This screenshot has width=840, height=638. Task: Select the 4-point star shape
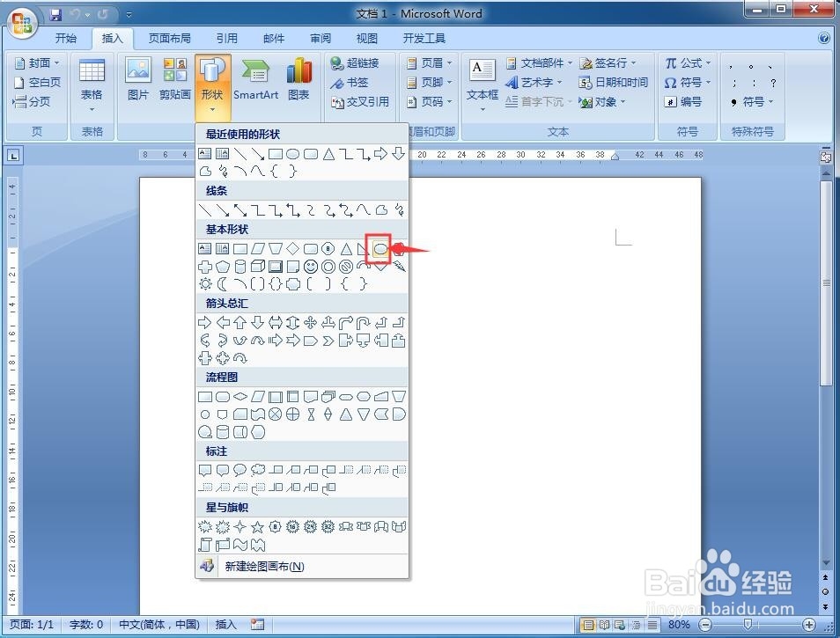pos(240,527)
